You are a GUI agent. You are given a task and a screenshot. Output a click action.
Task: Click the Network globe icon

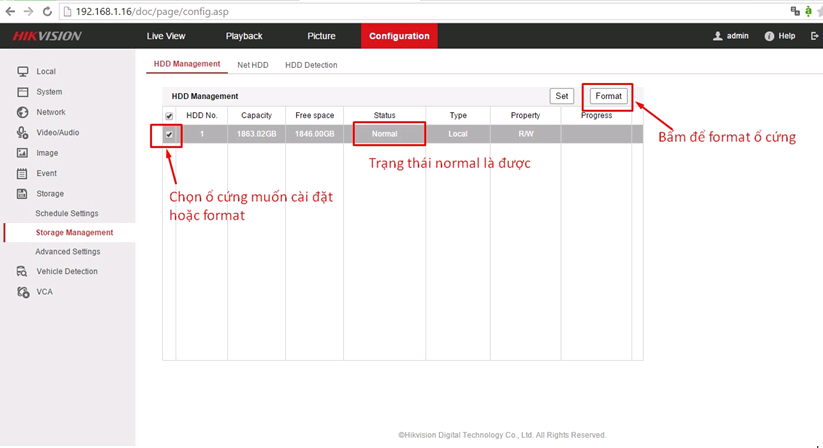(22, 112)
